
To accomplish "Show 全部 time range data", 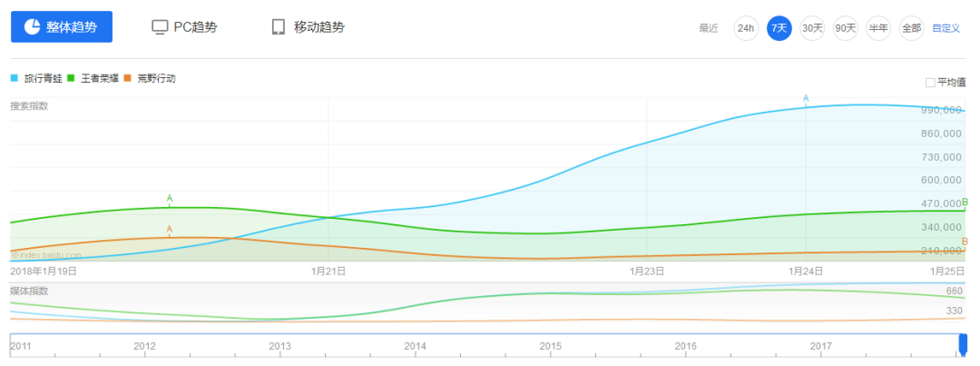I will click(911, 28).
